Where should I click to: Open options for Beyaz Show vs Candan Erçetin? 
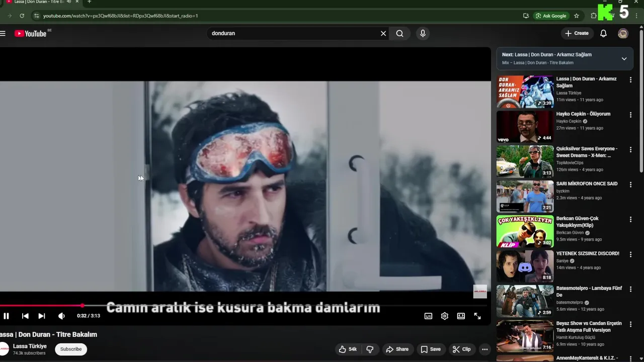630,324
